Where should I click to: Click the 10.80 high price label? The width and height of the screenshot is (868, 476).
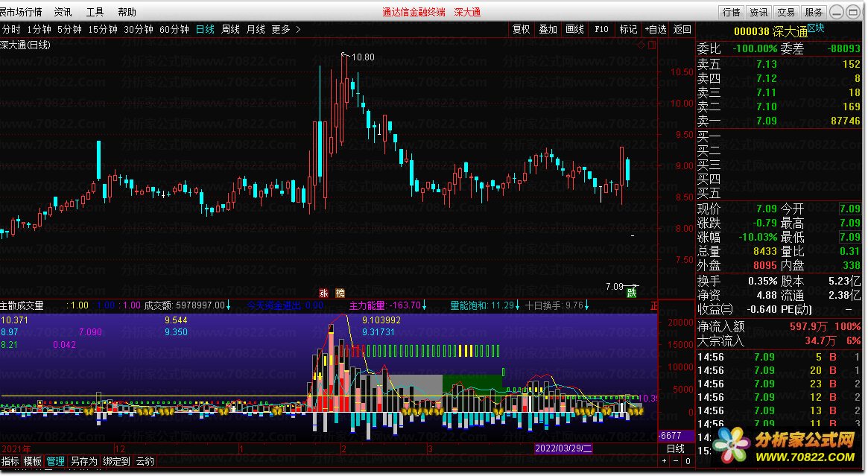pos(363,57)
